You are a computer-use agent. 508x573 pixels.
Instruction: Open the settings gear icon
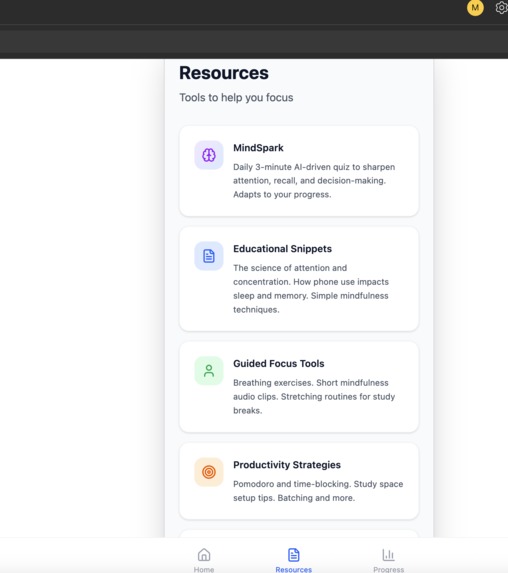pyautogui.click(x=501, y=8)
